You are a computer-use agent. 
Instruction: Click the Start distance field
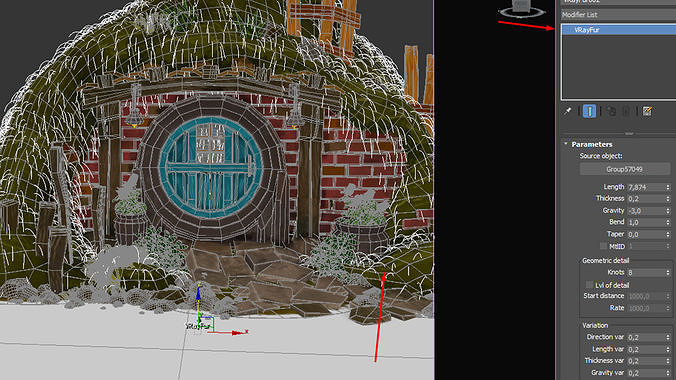pyautogui.click(x=646, y=296)
